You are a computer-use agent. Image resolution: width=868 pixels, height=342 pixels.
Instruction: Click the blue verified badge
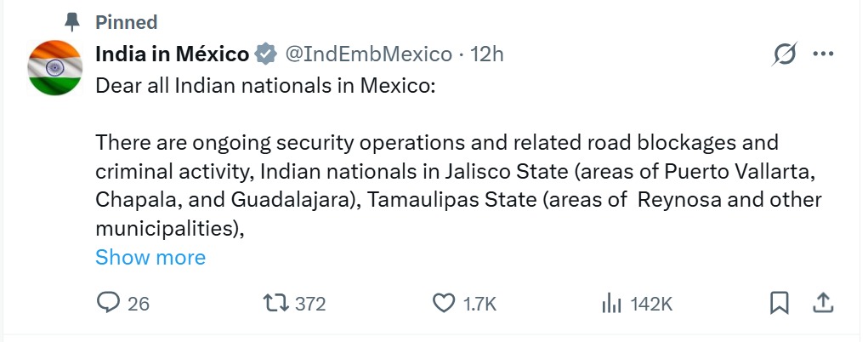266,54
